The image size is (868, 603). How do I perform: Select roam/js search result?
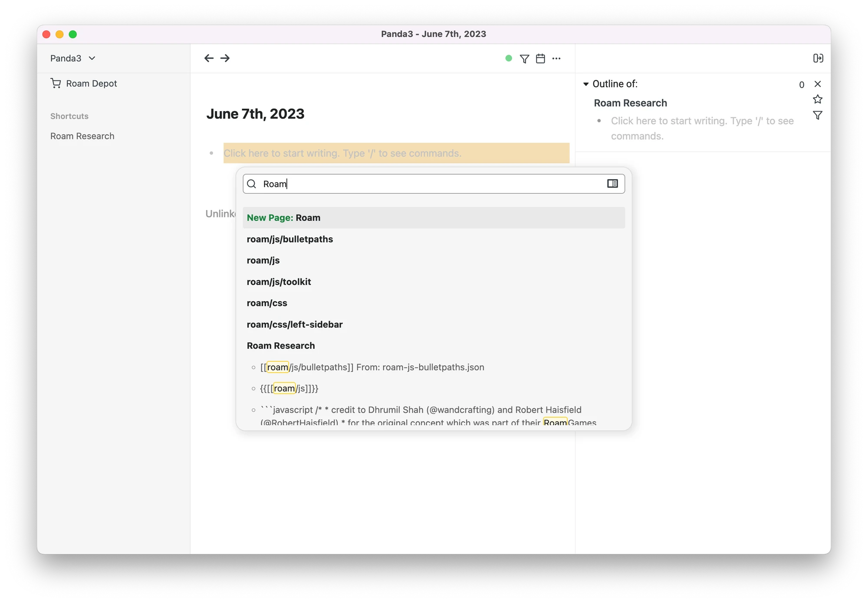click(x=434, y=260)
